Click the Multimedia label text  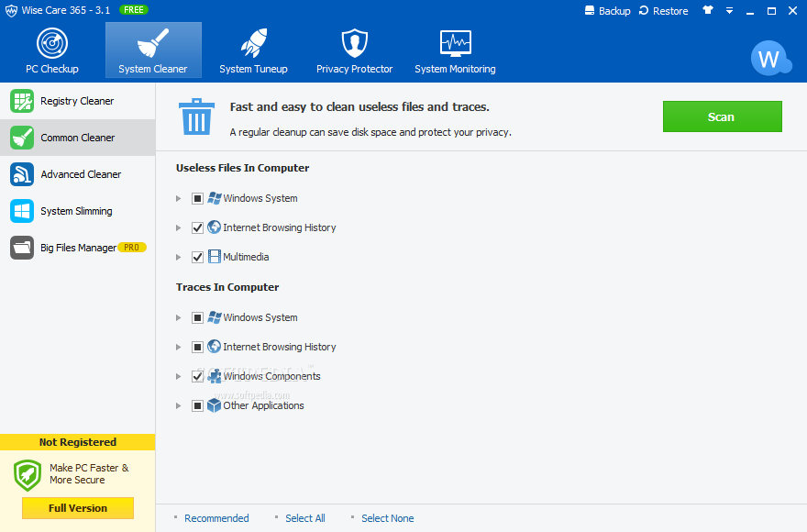[246, 257]
